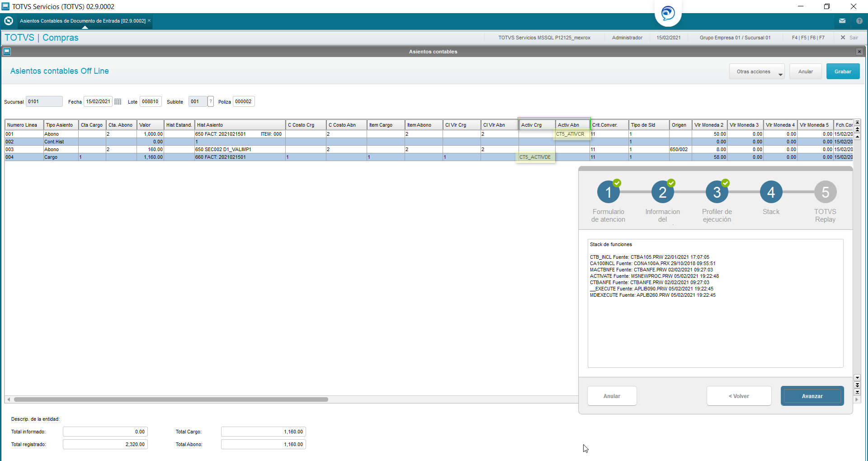The height and width of the screenshot is (461, 868).
Task: Go to wizard step 4 Stack
Action: pos(771,192)
